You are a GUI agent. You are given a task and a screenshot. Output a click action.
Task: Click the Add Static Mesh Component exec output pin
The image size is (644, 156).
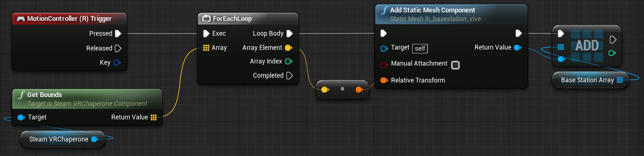[519, 33]
